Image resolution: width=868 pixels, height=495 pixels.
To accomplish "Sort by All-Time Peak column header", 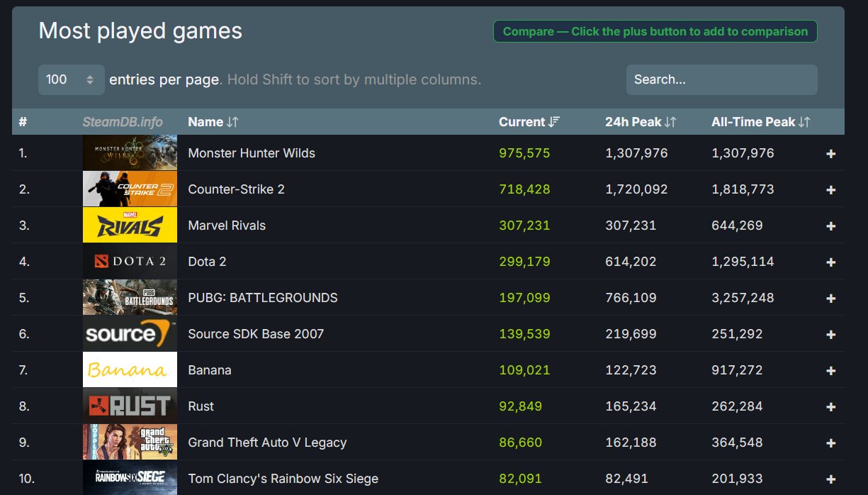I will click(x=760, y=122).
